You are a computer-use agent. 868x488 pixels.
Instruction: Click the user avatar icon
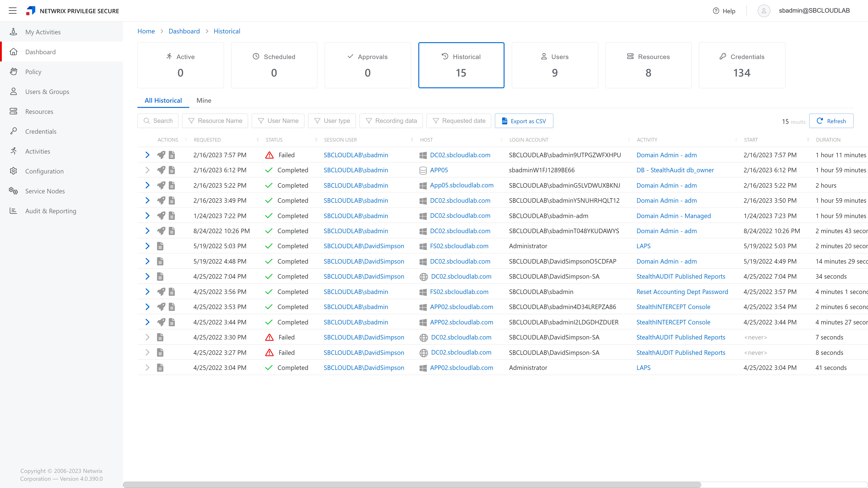(x=764, y=11)
